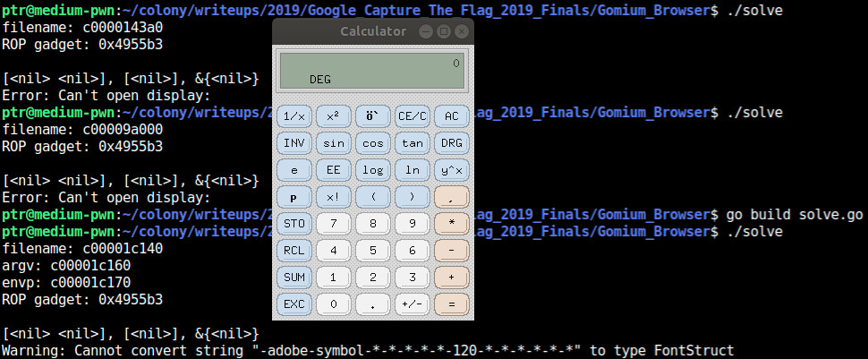Image resolution: width=868 pixels, height=359 pixels.
Task: Click the close parenthesis key
Action: (x=413, y=197)
